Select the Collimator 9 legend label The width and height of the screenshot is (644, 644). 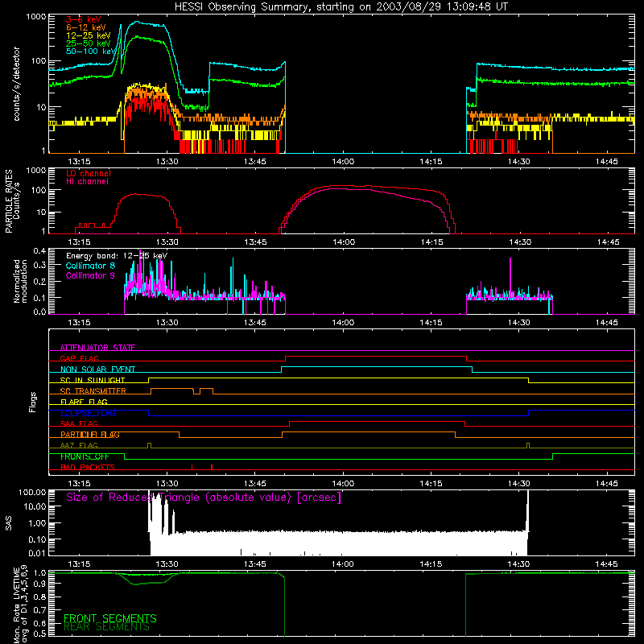click(91, 275)
